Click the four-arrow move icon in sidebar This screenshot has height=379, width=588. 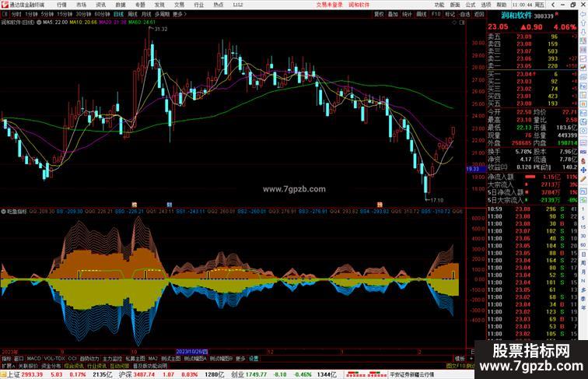583,170
